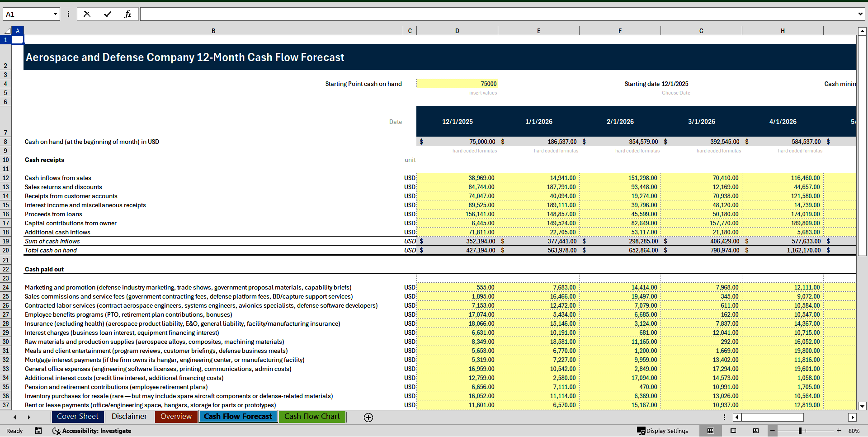Open the sheet options vertical ellipsis menu
Viewport: 868px width, 437px height.
[725, 417]
